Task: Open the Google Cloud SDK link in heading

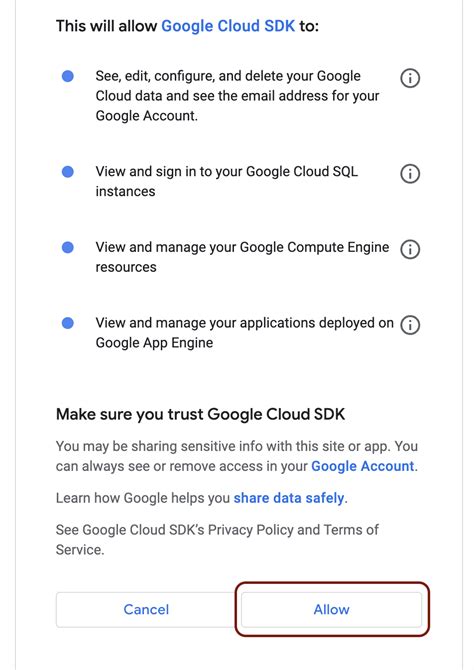Action: coord(228,26)
